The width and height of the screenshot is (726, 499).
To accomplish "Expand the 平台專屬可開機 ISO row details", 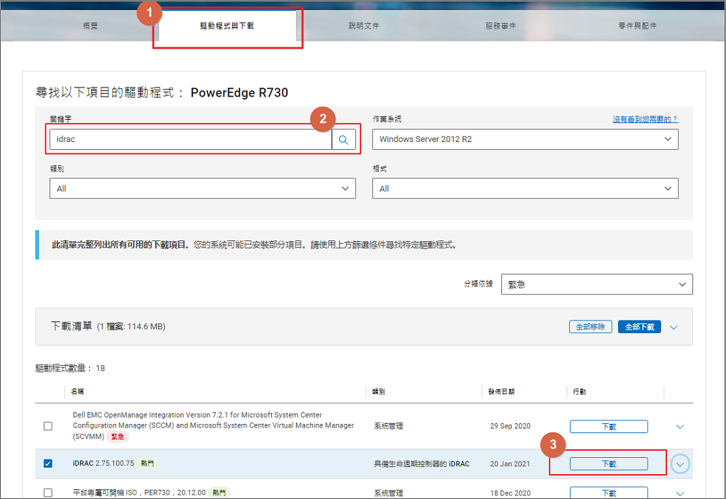I will (x=680, y=493).
